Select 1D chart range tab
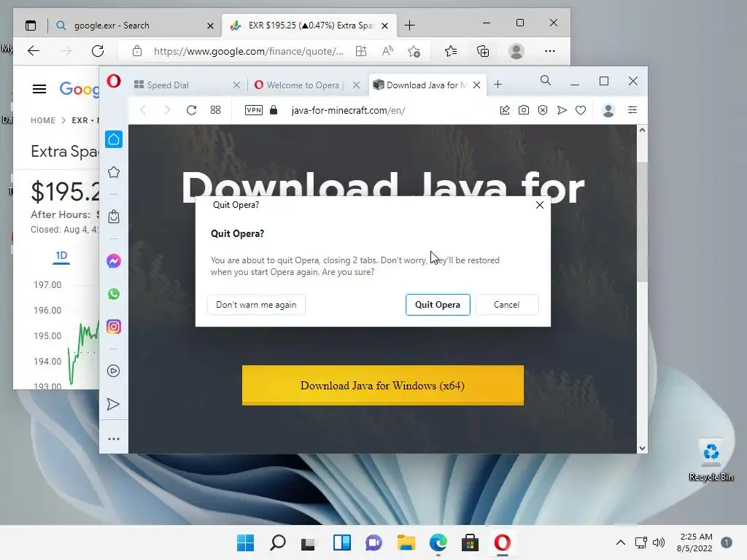The width and height of the screenshot is (747, 560). pos(61,256)
